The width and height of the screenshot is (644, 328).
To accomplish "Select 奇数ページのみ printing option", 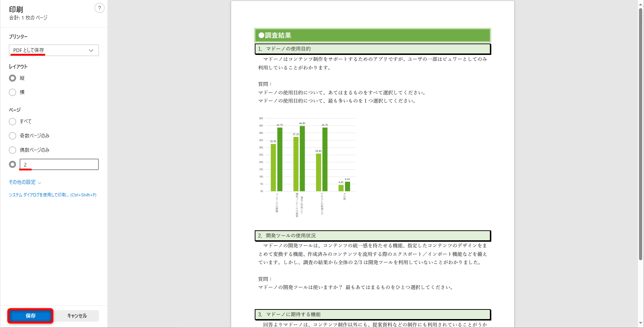I will click(12, 135).
